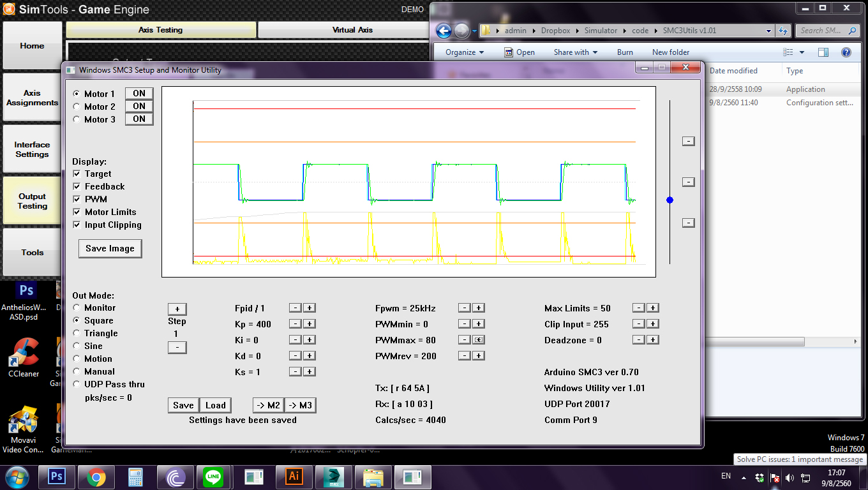Screen dimensions: 868x490
Task: Toggle the Motor Limits checkbox
Action: 77,212
